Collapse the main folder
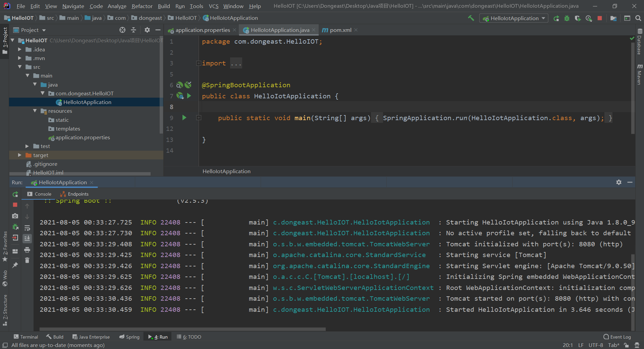The image size is (644, 349). [x=27, y=76]
